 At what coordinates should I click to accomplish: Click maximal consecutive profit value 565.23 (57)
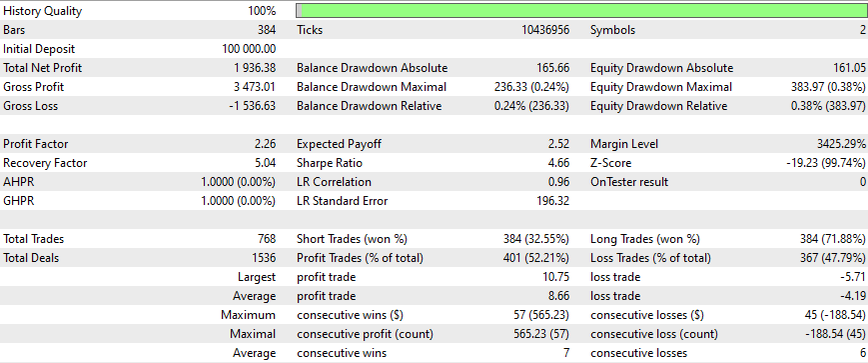pos(541,334)
